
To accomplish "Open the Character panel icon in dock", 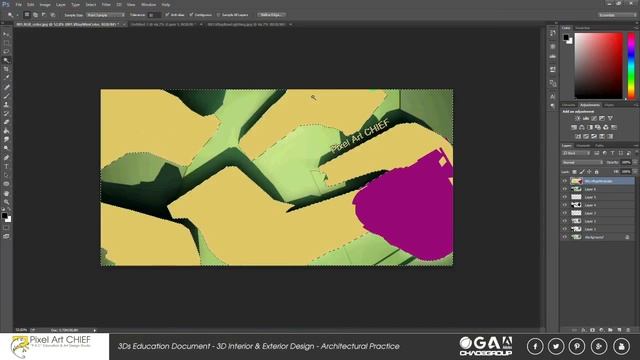I will (x=553, y=96).
